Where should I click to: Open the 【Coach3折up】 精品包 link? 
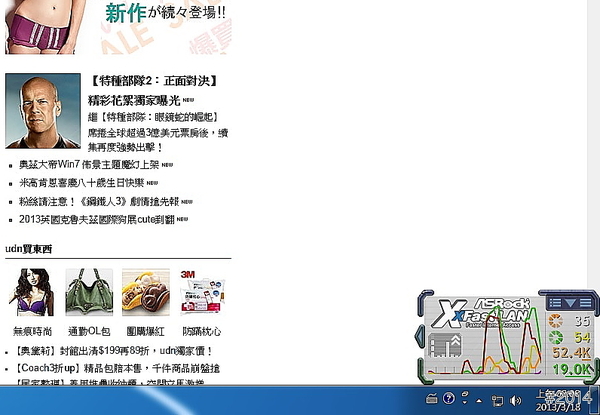pyautogui.click(x=117, y=368)
